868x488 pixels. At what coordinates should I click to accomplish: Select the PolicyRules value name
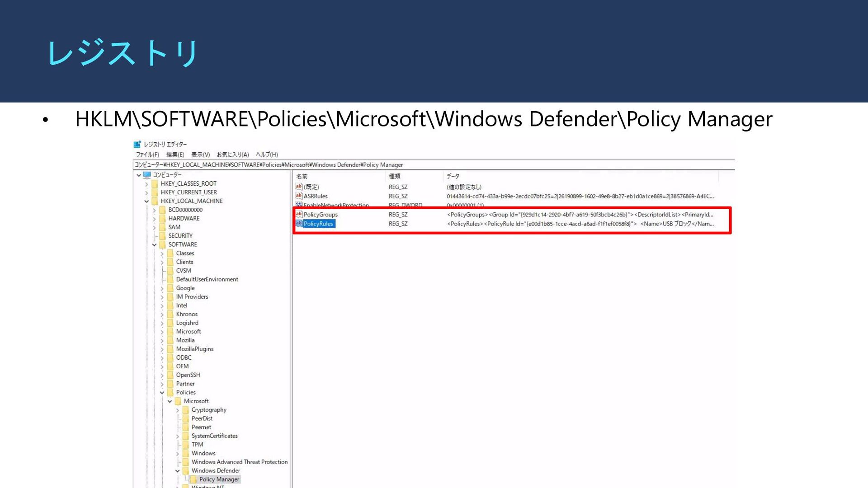click(x=318, y=224)
